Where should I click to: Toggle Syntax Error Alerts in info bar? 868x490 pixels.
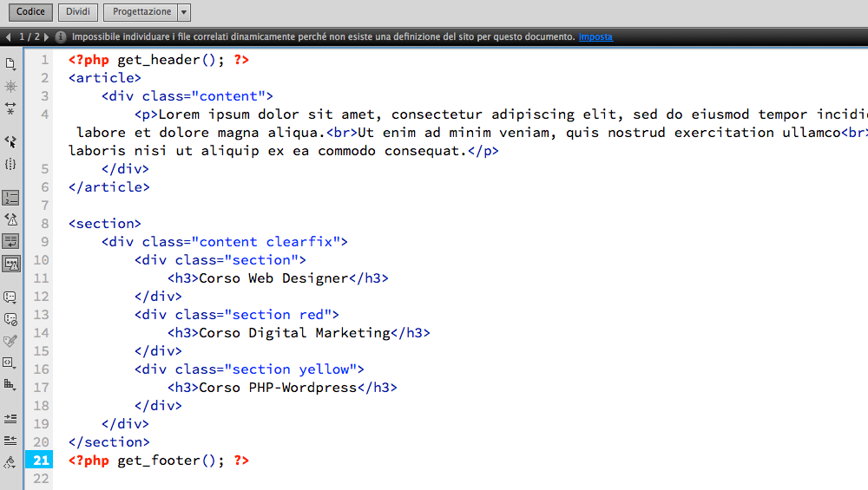point(10,264)
